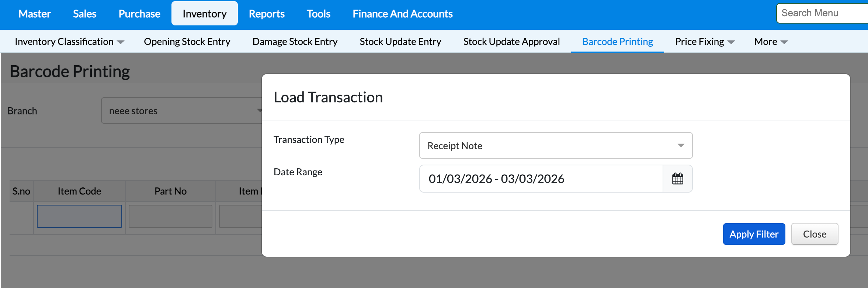Image resolution: width=868 pixels, height=288 pixels.
Task: Click the Date Range text field
Action: [541, 179]
